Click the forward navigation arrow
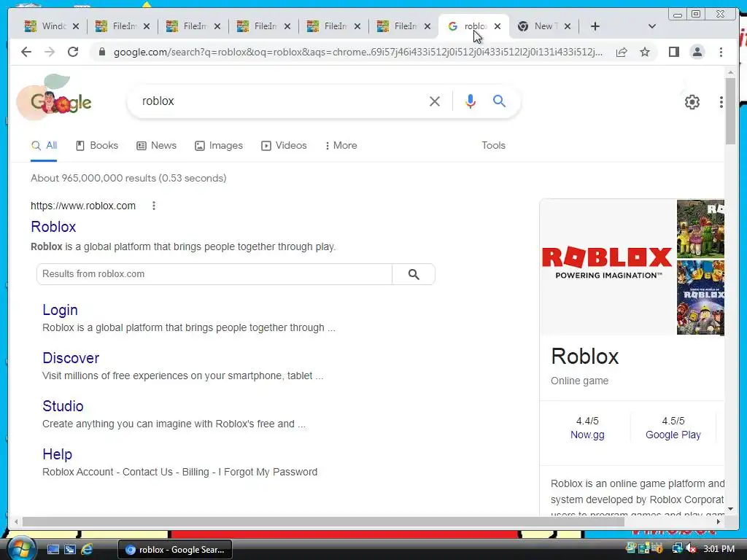The height and width of the screenshot is (560, 747). (x=50, y=52)
